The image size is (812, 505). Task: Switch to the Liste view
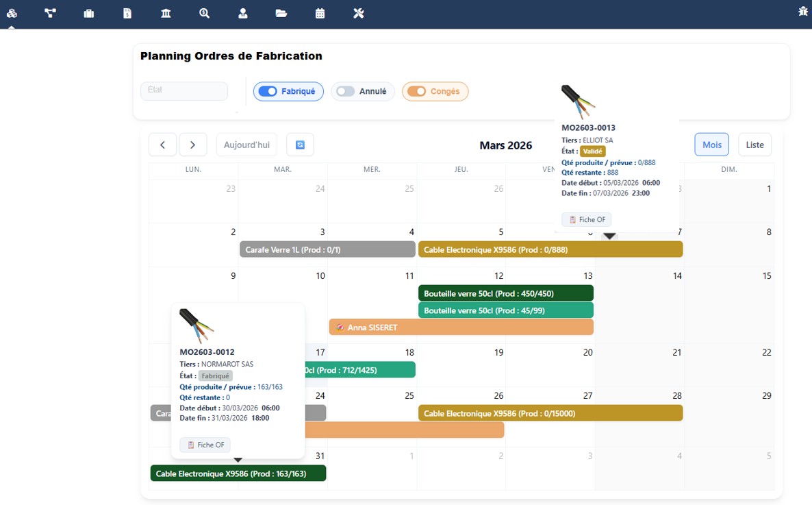tap(754, 145)
